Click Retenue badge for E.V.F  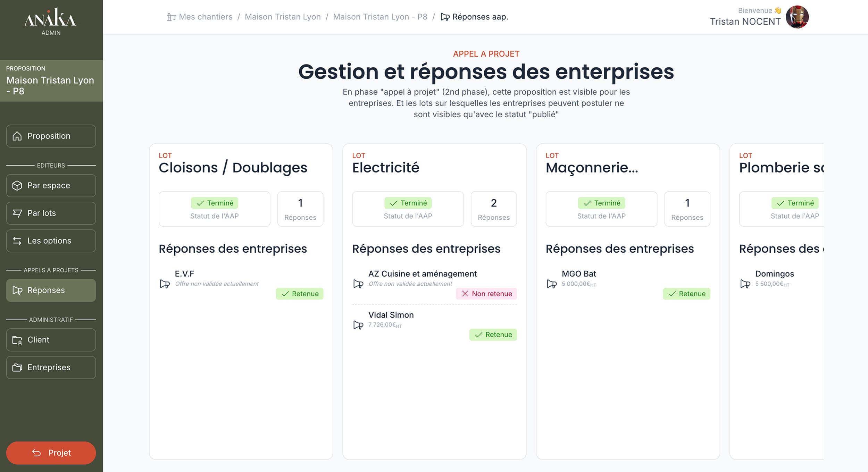click(x=300, y=294)
